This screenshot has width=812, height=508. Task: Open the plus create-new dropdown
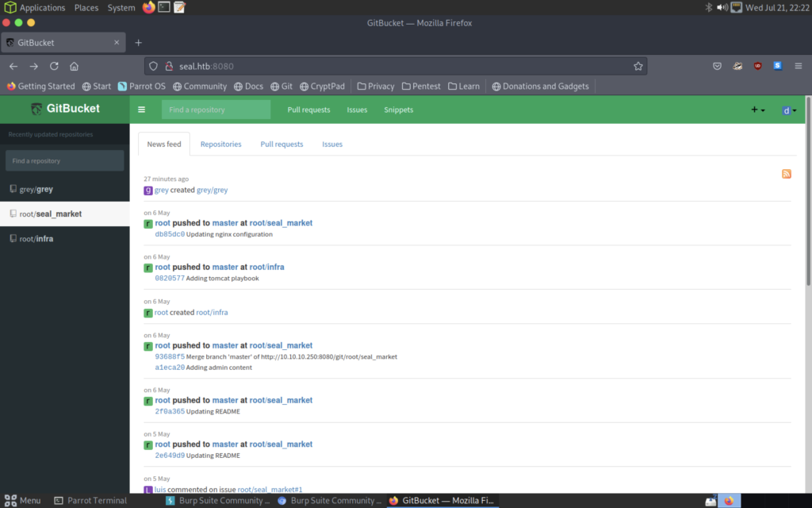point(757,110)
